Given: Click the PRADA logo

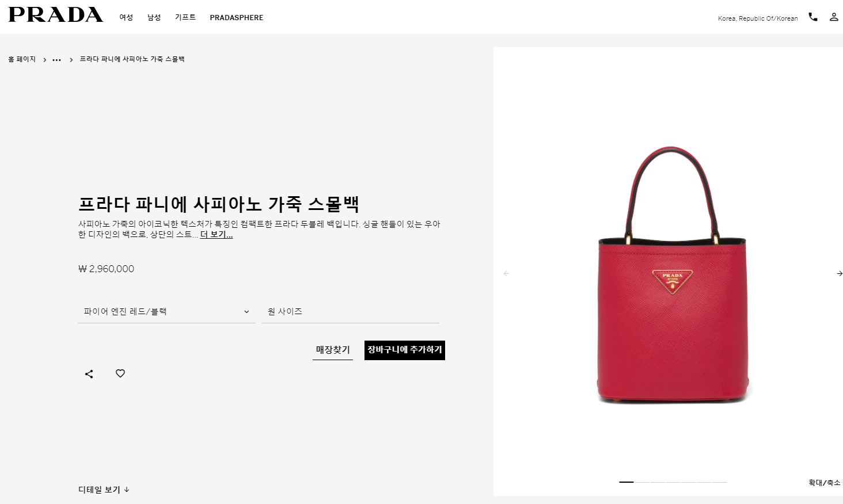Looking at the screenshot, I should (x=56, y=15).
